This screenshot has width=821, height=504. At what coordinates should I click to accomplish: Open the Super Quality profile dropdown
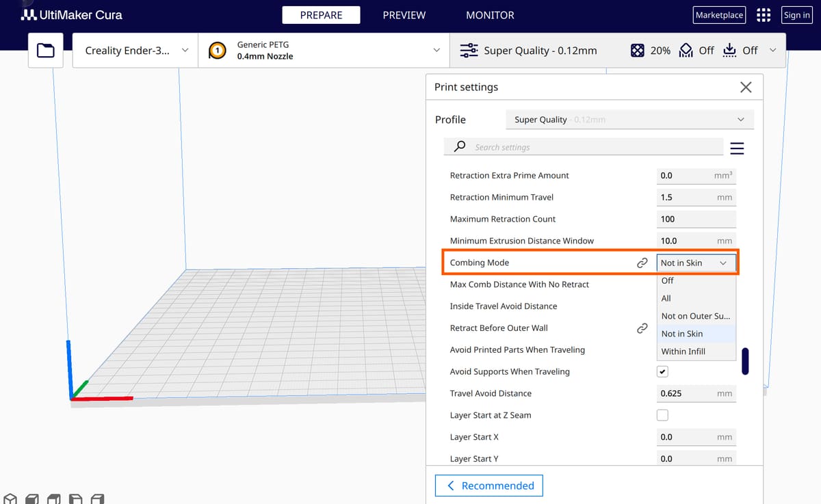pyautogui.click(x=629, y=120)
